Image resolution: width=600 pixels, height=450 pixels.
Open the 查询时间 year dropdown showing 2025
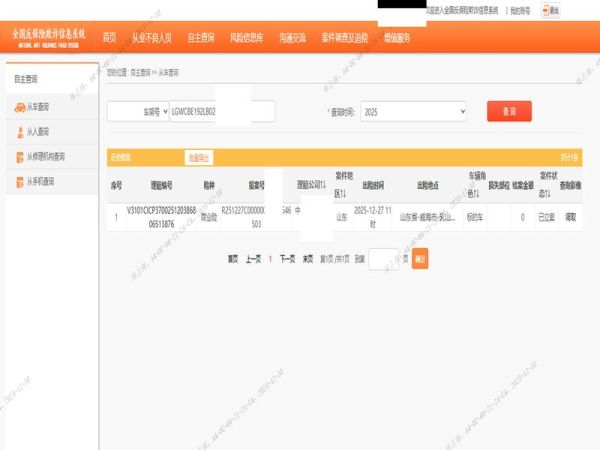[x=411, y=111]
